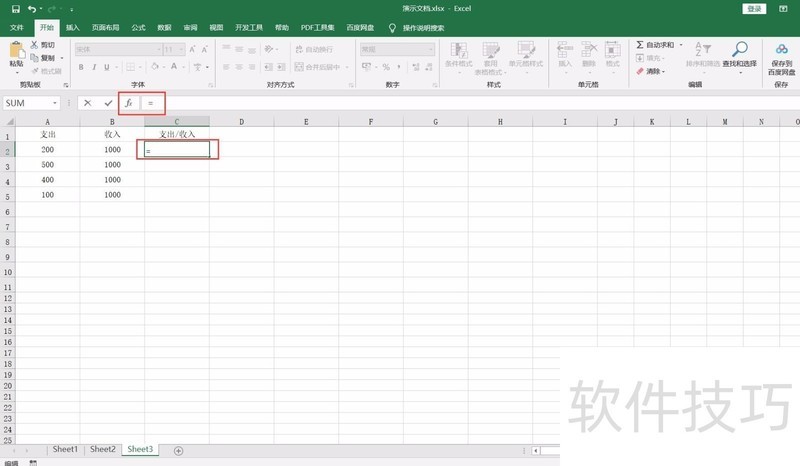Screen dimensions: 800x466
Task: Click the Redo arrow in quick access toolbar
Action: click(x=52, y=9)
